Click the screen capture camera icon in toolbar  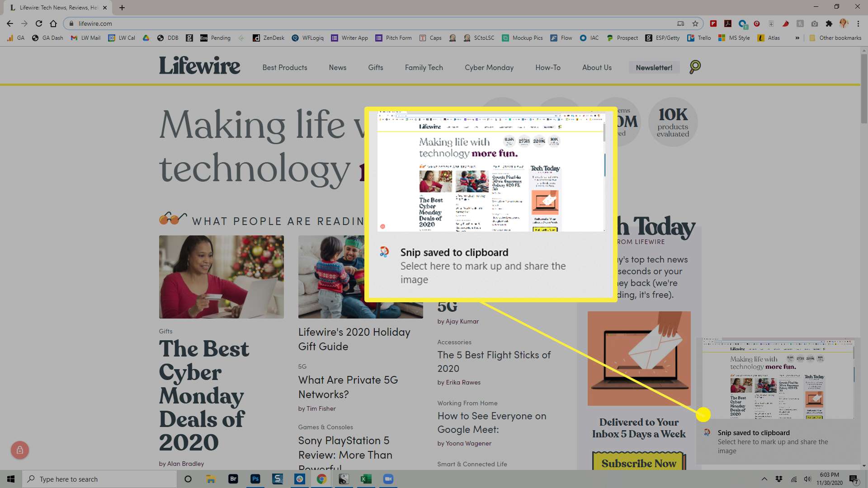pos(814,24)
